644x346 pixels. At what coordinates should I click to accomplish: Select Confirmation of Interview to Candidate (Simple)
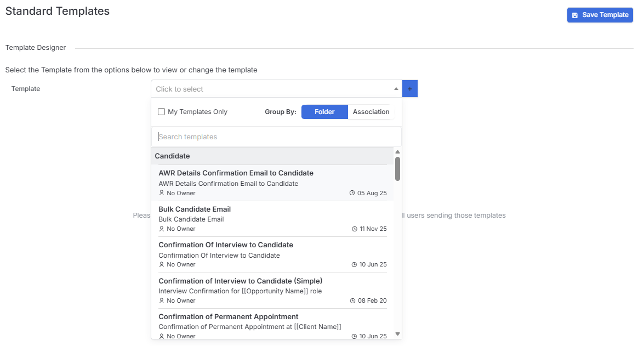tap(272, 291)
